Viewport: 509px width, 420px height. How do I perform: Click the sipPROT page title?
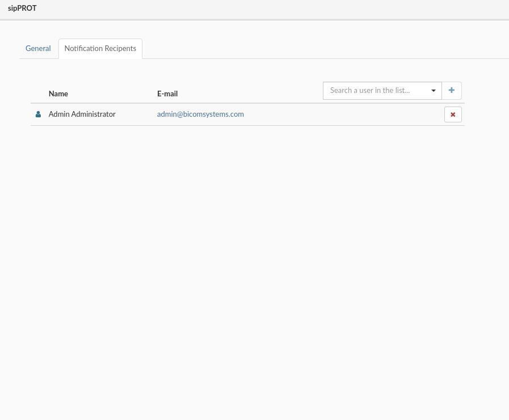[x=22, y=9]
